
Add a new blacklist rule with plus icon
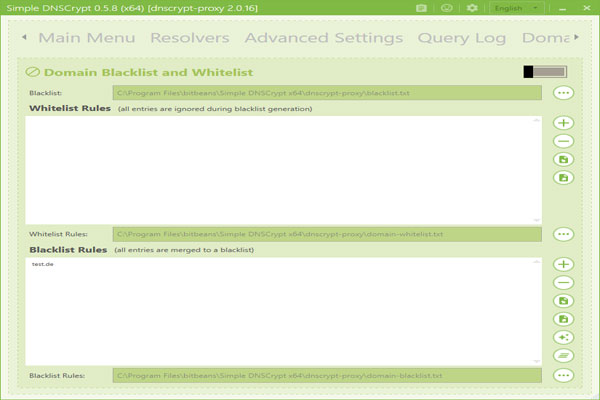click(563, 265)
